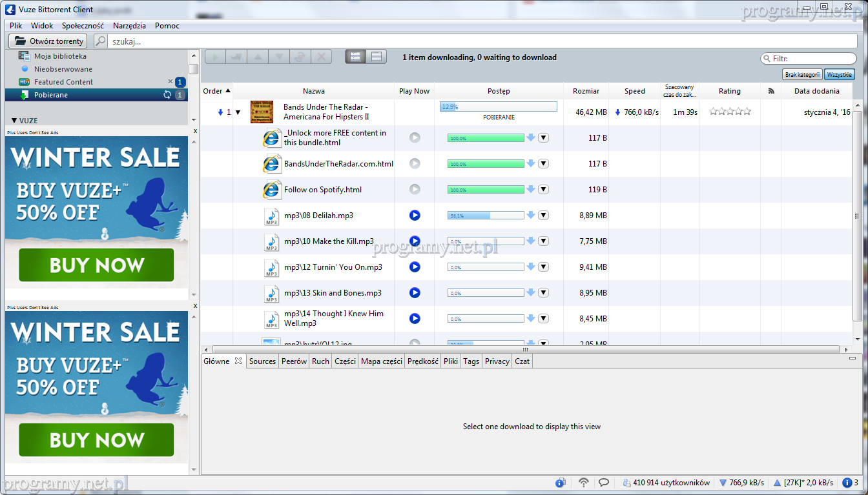Click BUY NOW in the top ad
This screenshot has width=868, height=495.
[96, 265]
